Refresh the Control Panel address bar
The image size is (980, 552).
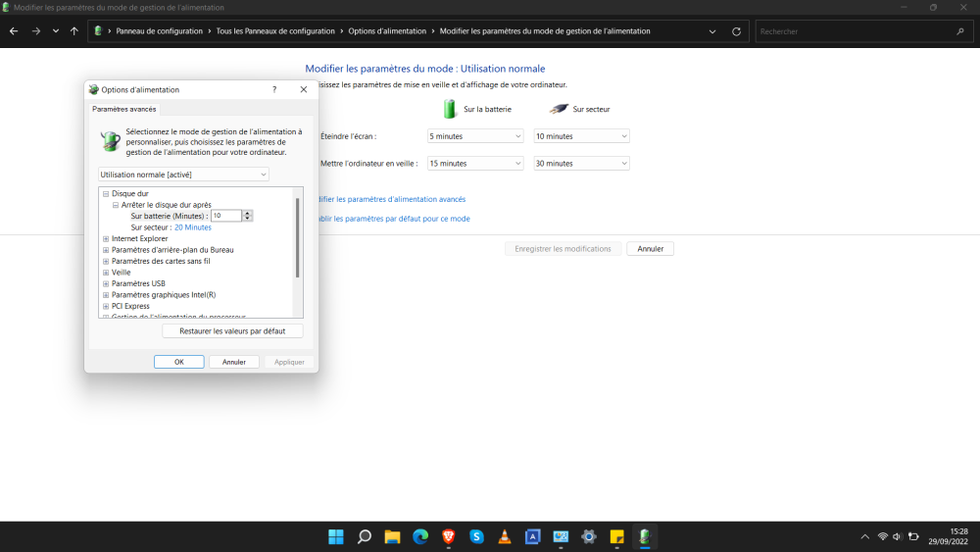737,31
